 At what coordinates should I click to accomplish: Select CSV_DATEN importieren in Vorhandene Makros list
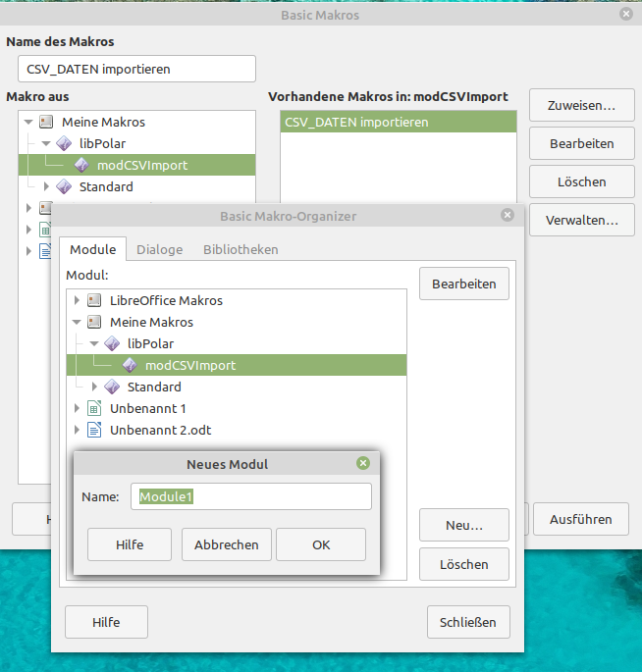(x=399, y=123)
